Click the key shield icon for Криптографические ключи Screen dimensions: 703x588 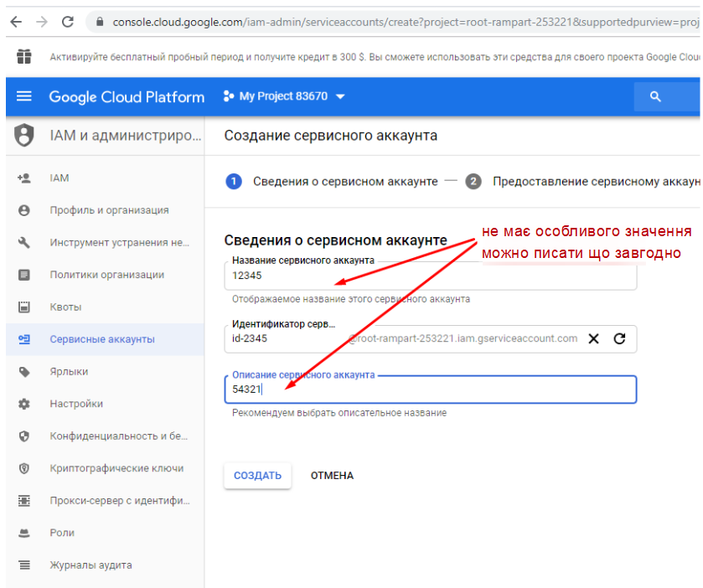tap(24, 468)
